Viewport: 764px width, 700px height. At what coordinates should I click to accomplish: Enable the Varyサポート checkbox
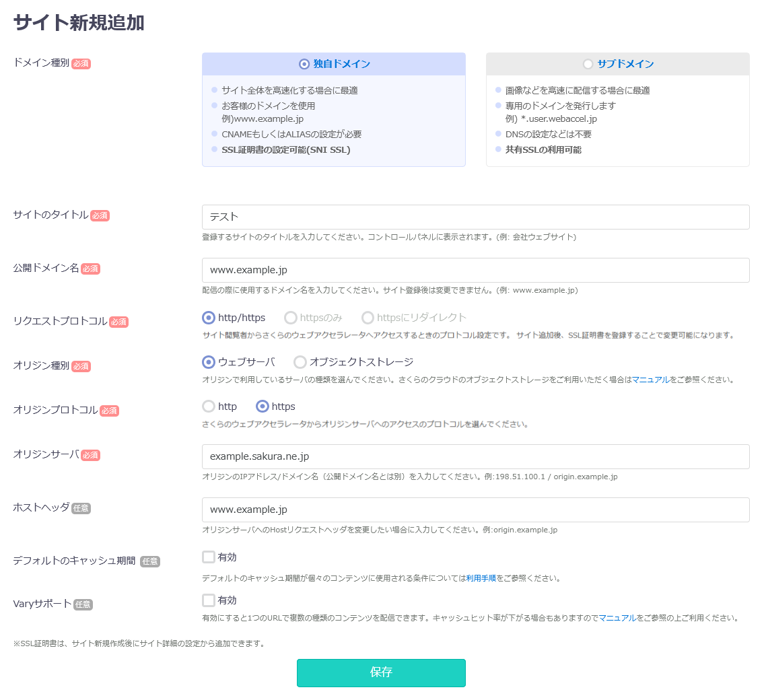point(209,600)
